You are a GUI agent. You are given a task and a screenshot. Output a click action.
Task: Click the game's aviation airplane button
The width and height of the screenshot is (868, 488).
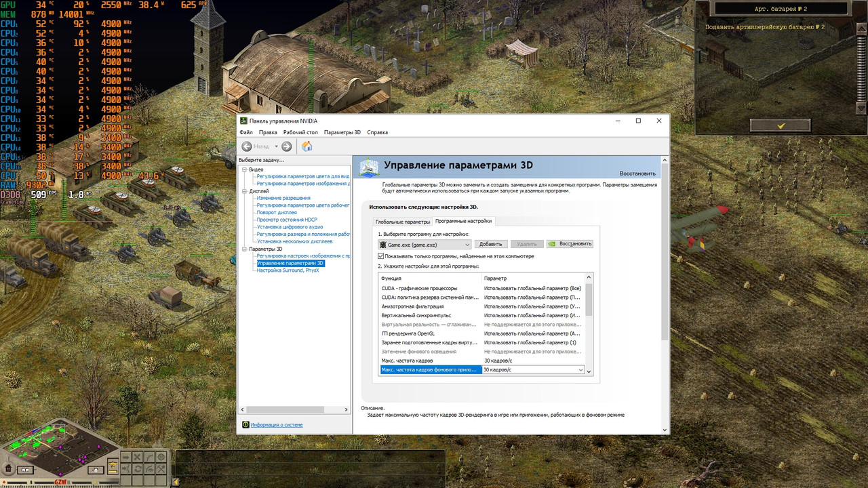pyautogui.click(x=113, y=465)
